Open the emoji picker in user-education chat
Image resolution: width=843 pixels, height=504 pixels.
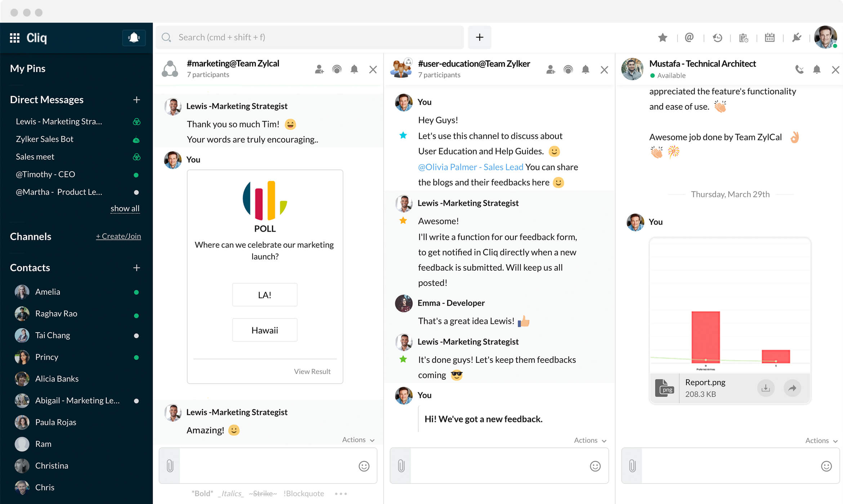pos(595,466)
